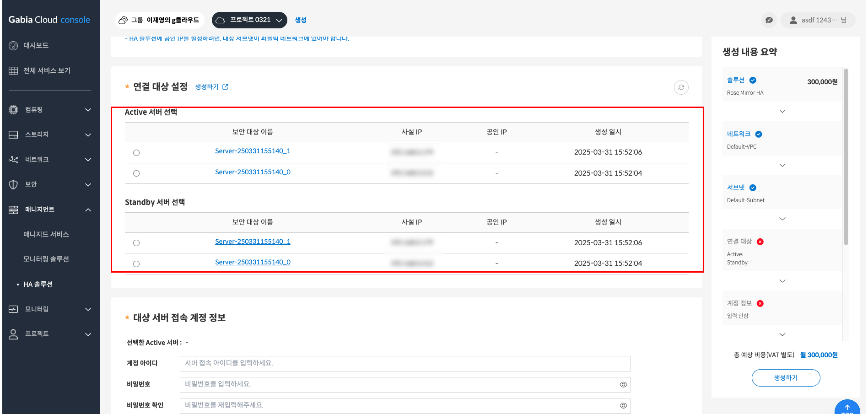This screenshot has width=868, height=414.
Task: Click the 서브넷 summary check icon
Action: [x=753, y=188]
